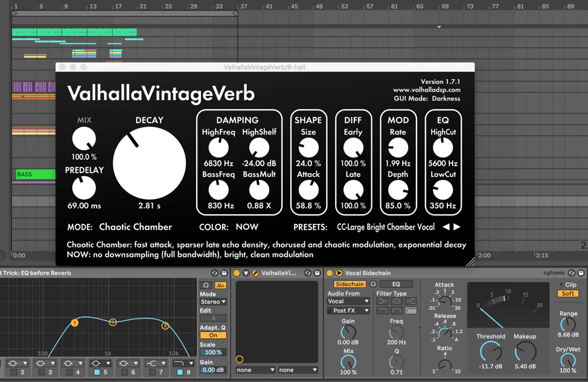This screenshot has height=382, width=588.
Task: Click HighCut knob in EQ section
Action: point(443,147)
